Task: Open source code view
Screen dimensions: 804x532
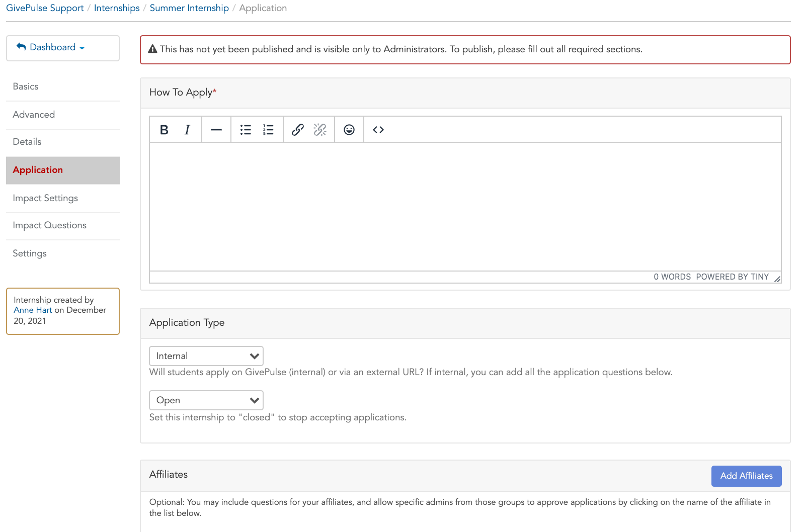Action: coord(378,130)
